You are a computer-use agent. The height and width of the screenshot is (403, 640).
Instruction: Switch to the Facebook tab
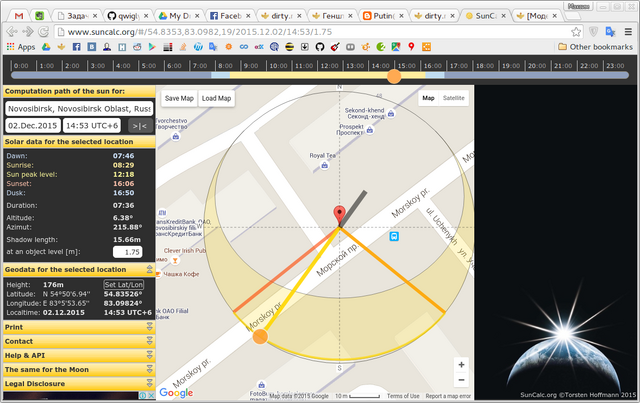(230, 16)
